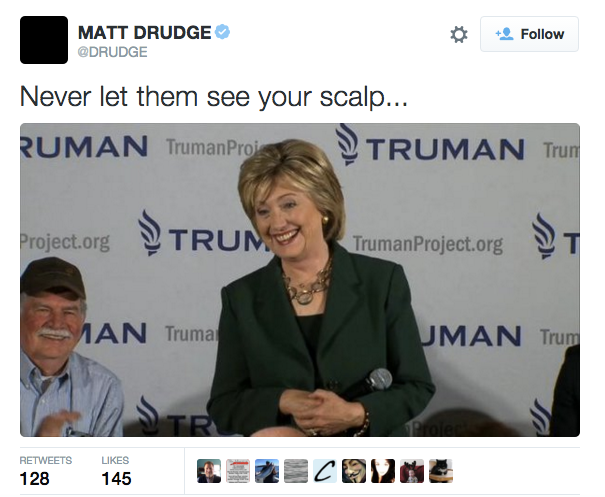Screen dimensions: 605x497
Task: Open the liker avatar showing a text document
Action: click(238, 471)
